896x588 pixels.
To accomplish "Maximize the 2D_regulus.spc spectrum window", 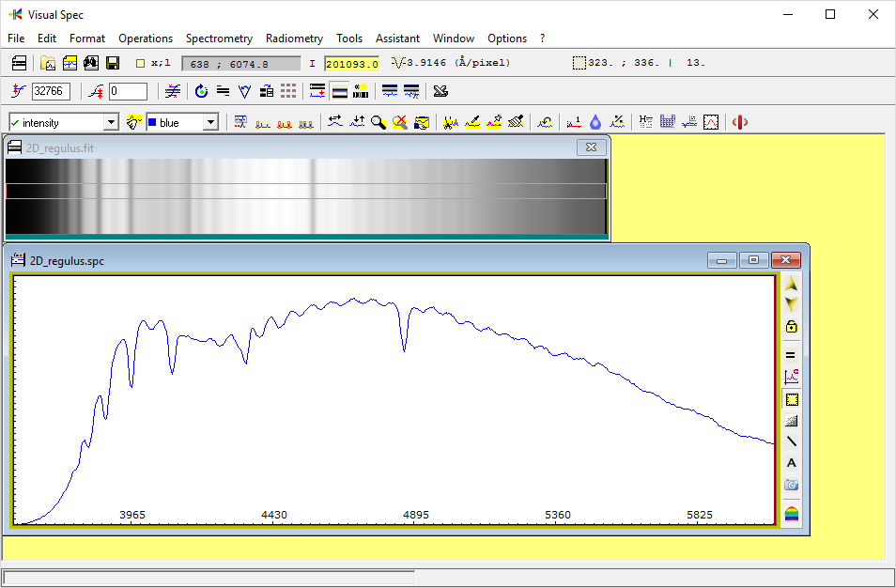I will [x=753, y=260].
